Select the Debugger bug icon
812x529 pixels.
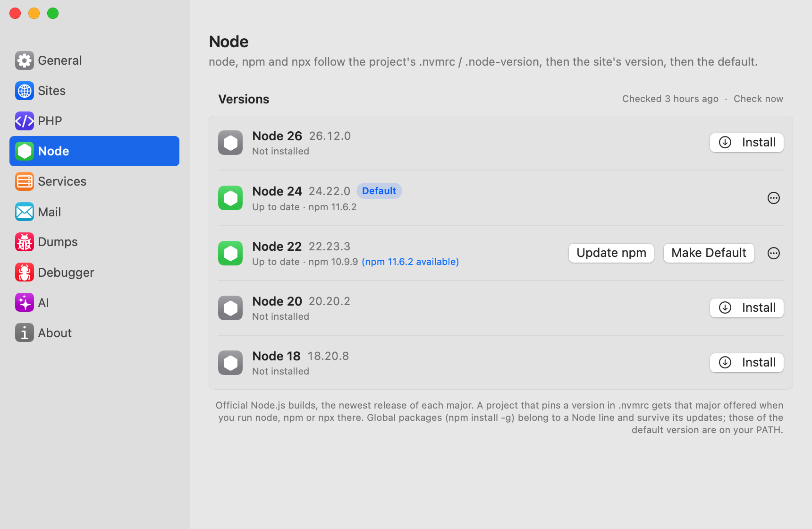[x=24, y=272]
